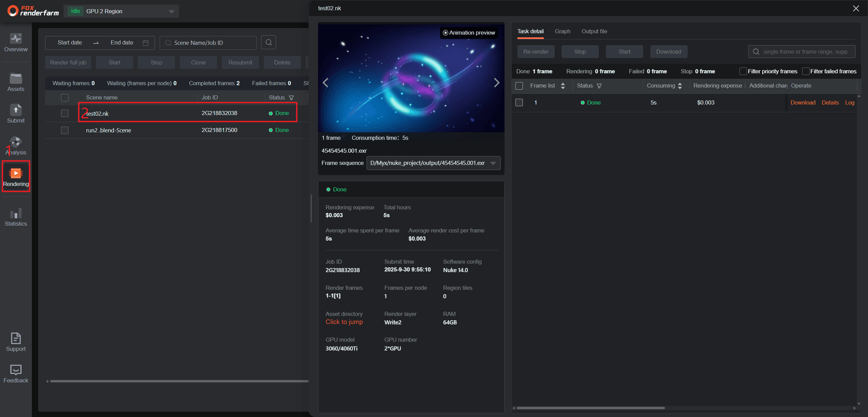
Task: Tick the checkbox for frame 1
Action: (x=519, y=102)
